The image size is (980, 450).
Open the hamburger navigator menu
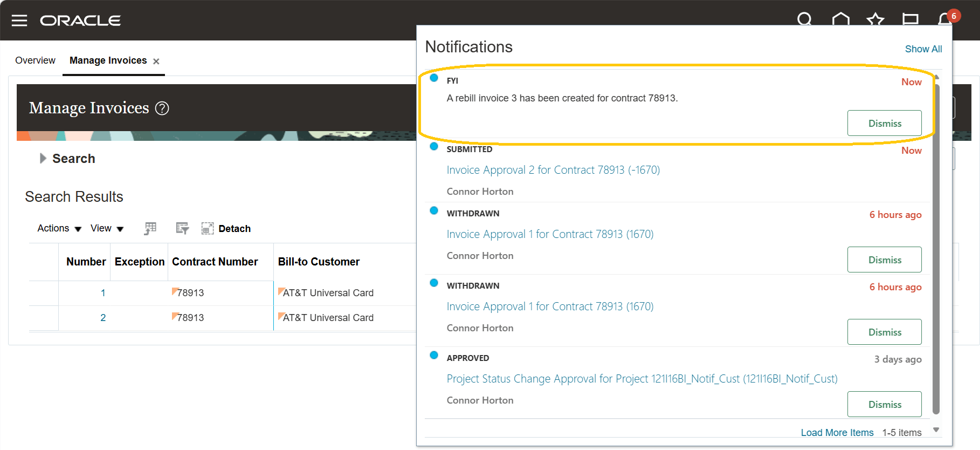(x=19, y=21)
